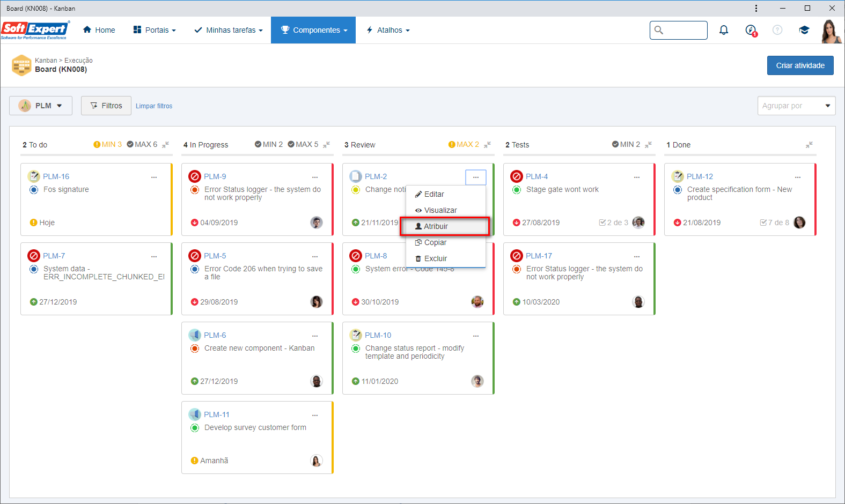
Task: Click the MAX 6 indicator in To do
Action: click(142, 144)
